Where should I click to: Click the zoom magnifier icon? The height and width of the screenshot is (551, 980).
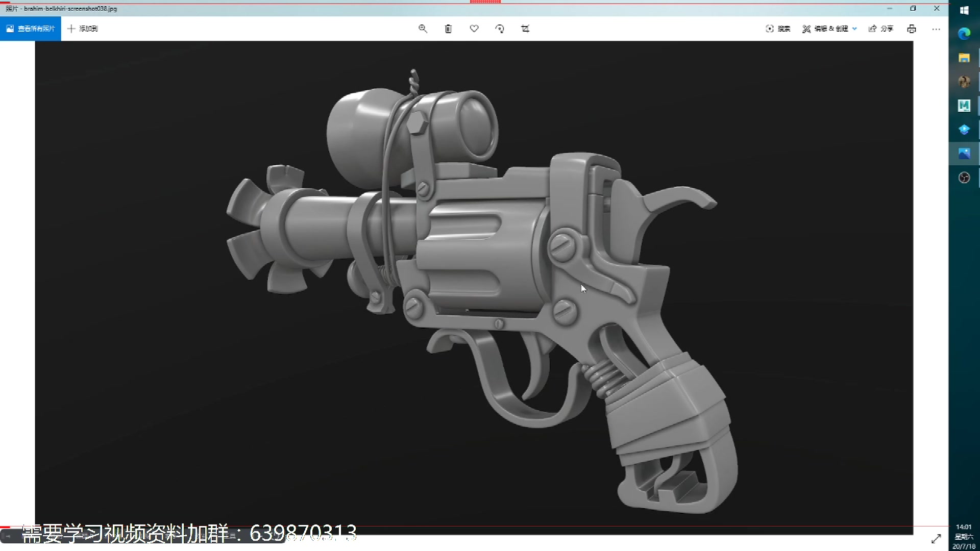coord(423,29)
